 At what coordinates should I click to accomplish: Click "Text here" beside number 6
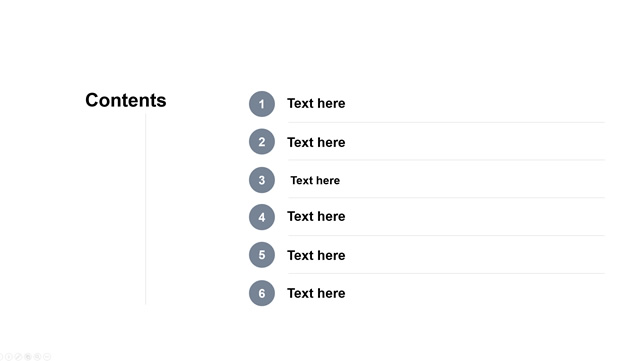click(316, 293)
